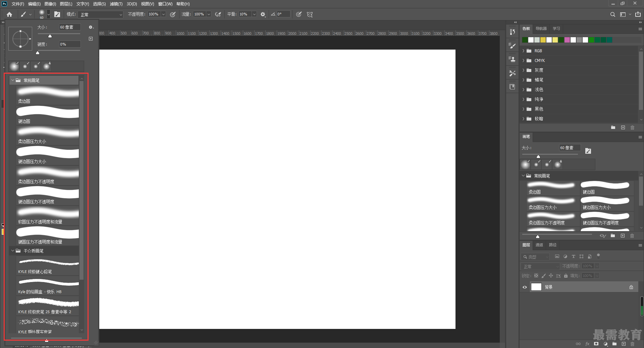Open the Libraries panel icon

tap(512, 87)
